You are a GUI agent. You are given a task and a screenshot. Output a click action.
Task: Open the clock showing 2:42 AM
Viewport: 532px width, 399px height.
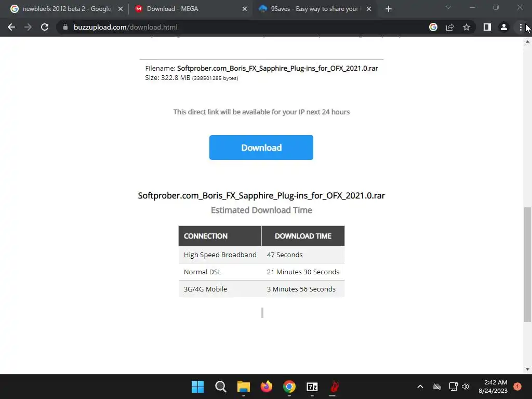point(493,387)
